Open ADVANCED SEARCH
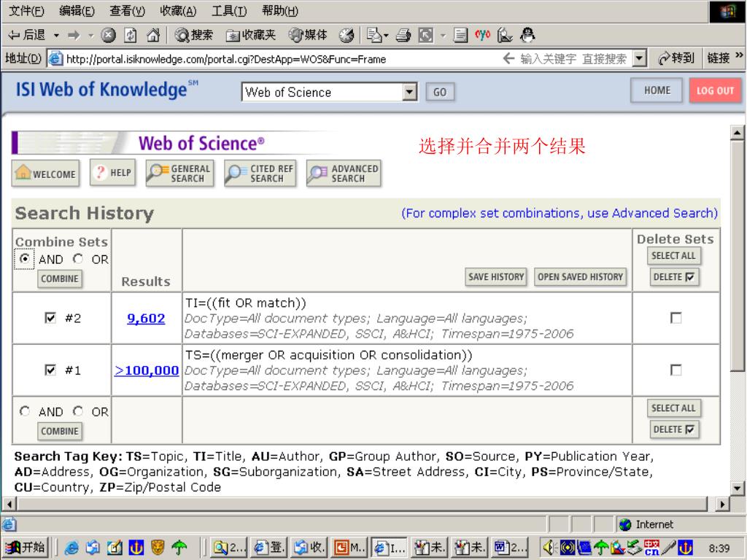 [344, 174]
